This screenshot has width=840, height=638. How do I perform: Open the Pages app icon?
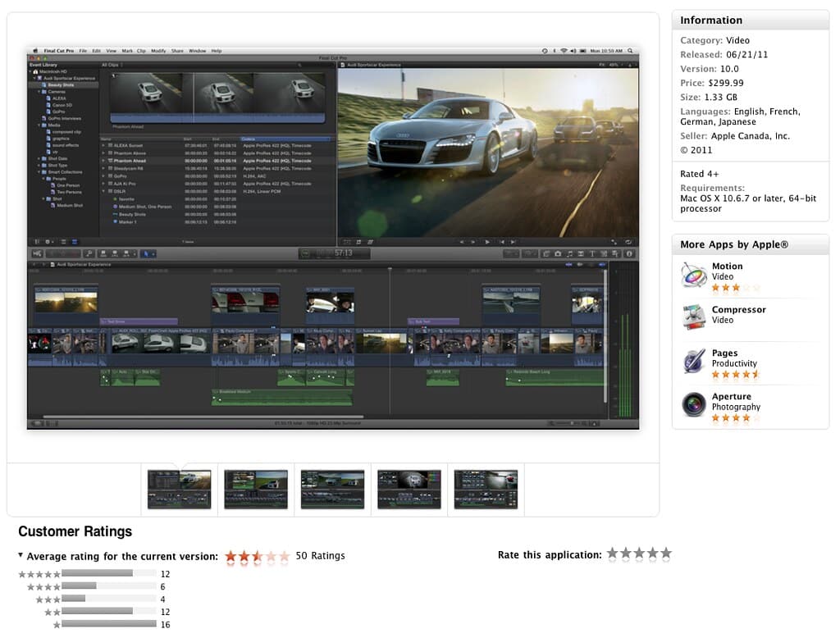click(x=694, y=361)
